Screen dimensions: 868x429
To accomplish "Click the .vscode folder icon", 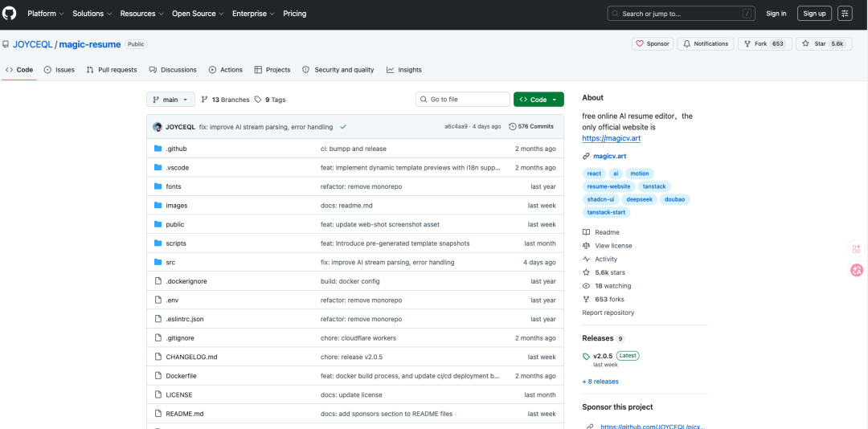I will point(158,167).
